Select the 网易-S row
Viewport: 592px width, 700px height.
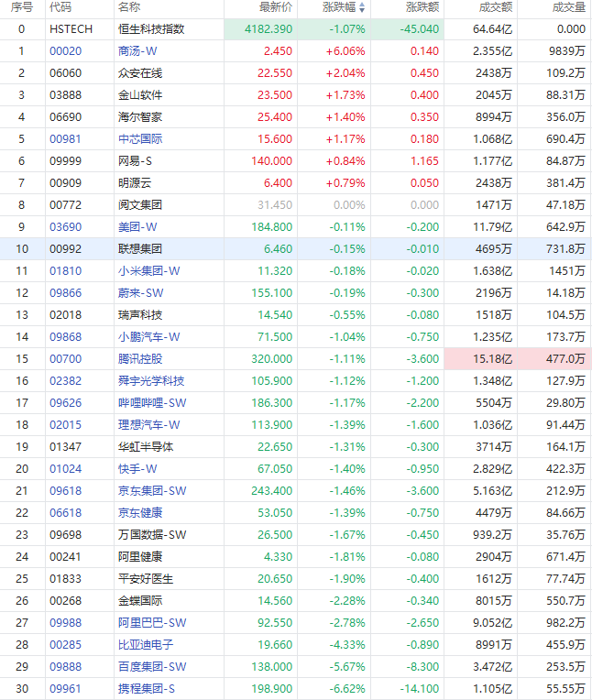pyautogui.click(x=296, y=161)
